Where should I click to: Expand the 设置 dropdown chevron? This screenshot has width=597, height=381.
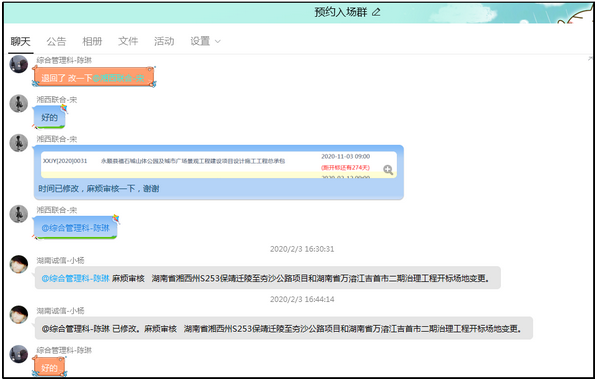click(x=218, y=41)
